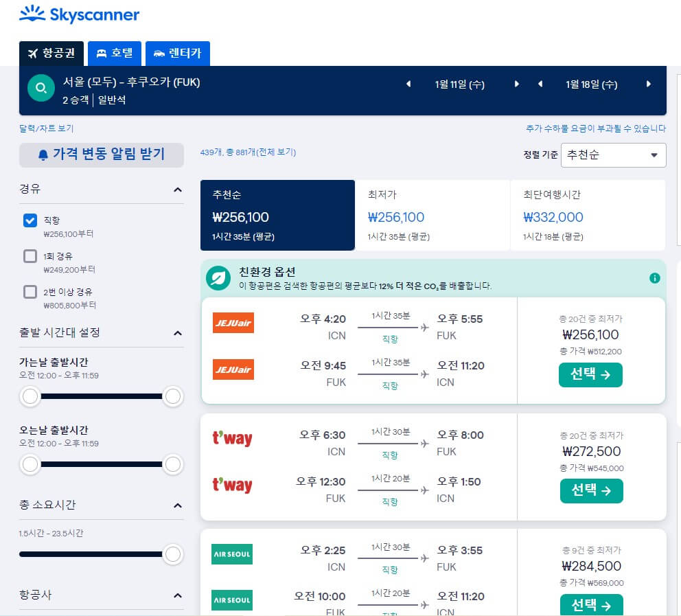Screen dimensions: 681x616
Task: Click the green leaf eco option icon
Action: coord(218,278)
